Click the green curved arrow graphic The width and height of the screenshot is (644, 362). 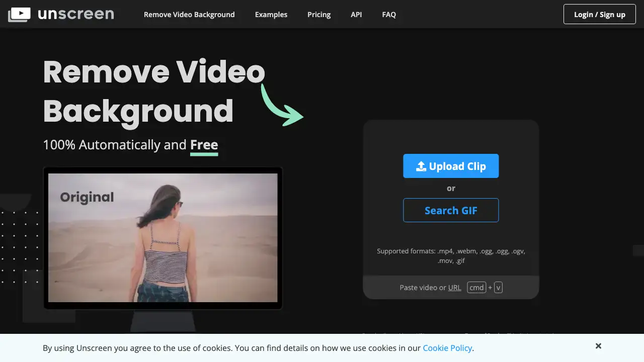[x=282, y=106]
